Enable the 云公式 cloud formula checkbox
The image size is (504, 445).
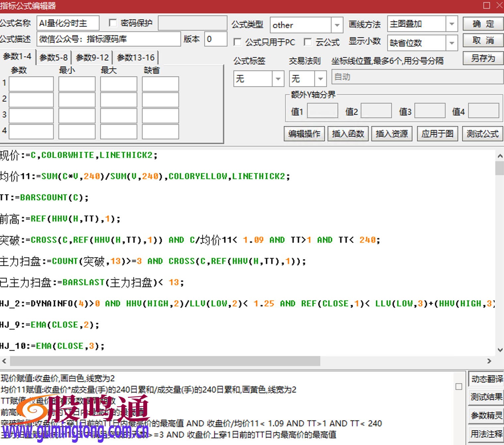[x=308, y=42]
